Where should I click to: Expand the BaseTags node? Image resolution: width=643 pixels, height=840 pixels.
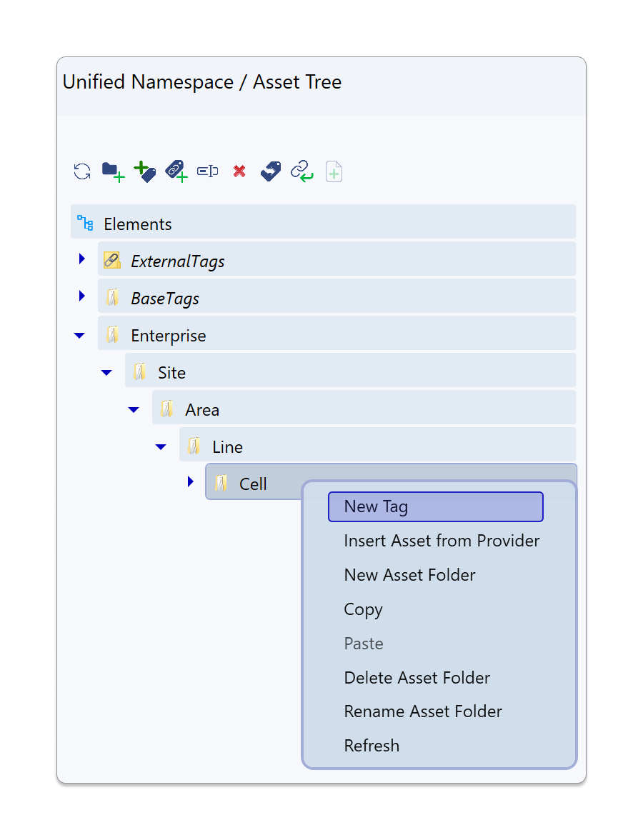pyautogui.click(x=82, y=296)
